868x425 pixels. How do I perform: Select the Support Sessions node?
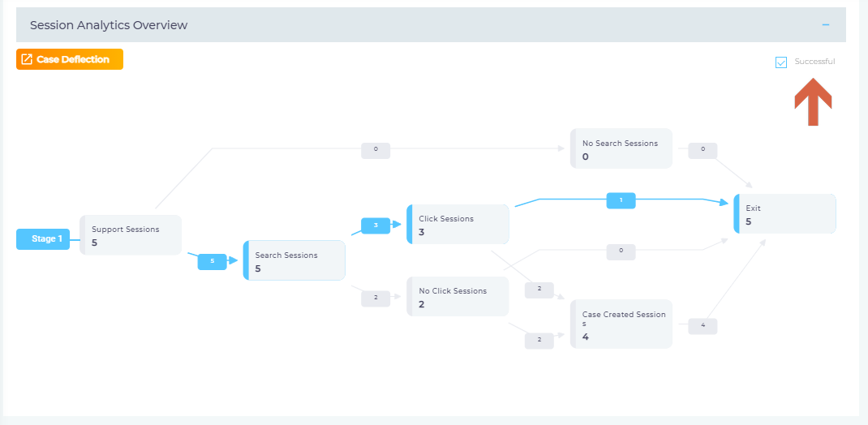pyautogui.click(x=131, y=235)
